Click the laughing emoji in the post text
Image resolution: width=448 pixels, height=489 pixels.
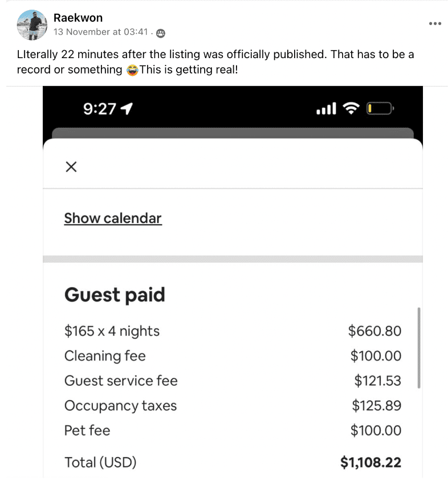click(132, 70)
